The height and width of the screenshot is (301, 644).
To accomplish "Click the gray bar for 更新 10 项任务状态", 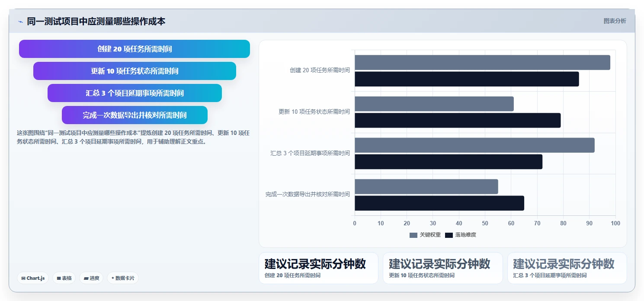I will (x=434, y=104).
